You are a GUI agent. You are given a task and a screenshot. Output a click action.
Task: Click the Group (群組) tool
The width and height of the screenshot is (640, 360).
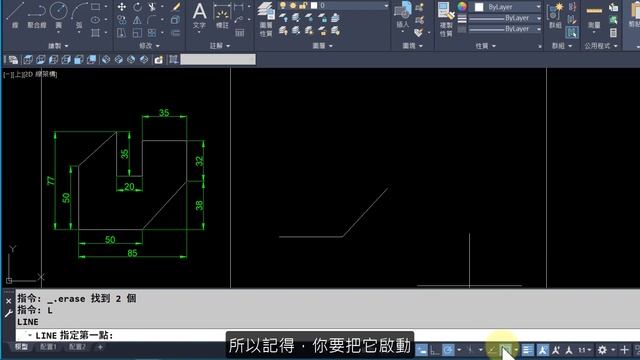(x=555, y=15)
